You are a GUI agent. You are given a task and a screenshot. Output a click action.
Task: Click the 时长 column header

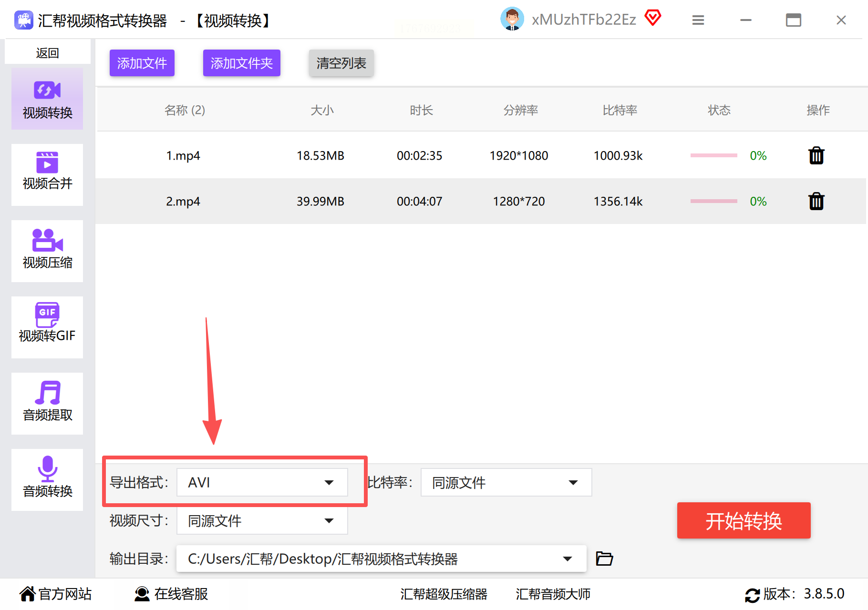point(421,110)
